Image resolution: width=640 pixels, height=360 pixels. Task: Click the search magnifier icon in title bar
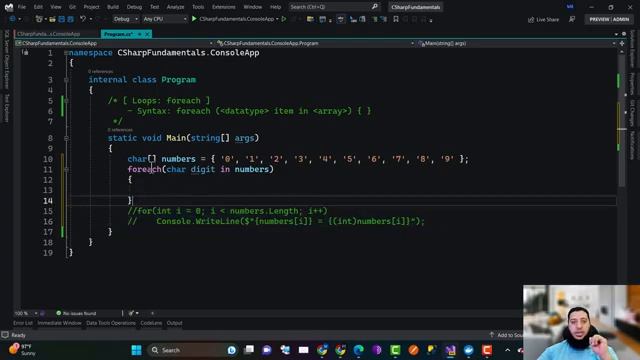coord(374,7)
